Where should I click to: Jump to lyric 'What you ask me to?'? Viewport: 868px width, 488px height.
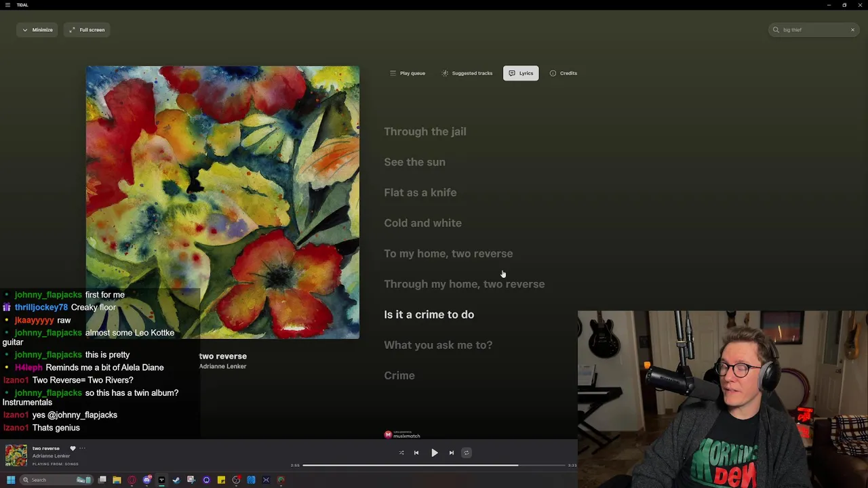[x=438, y=345]
